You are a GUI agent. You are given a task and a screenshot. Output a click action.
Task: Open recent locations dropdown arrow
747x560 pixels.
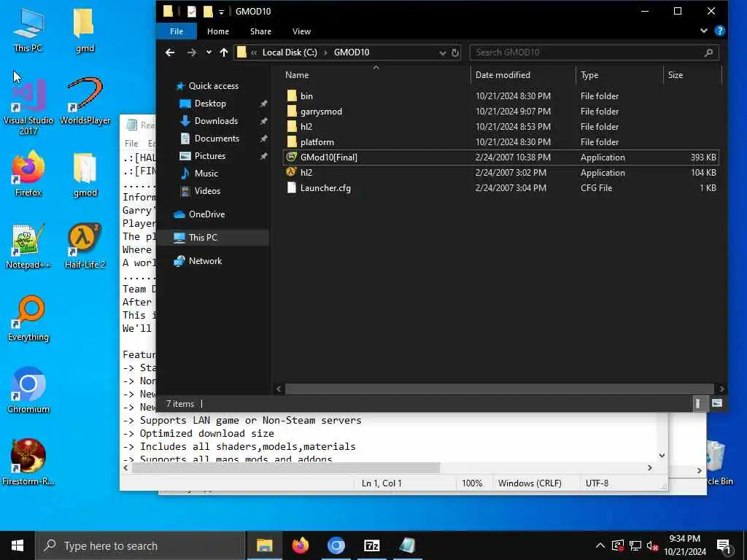[209, 52]
